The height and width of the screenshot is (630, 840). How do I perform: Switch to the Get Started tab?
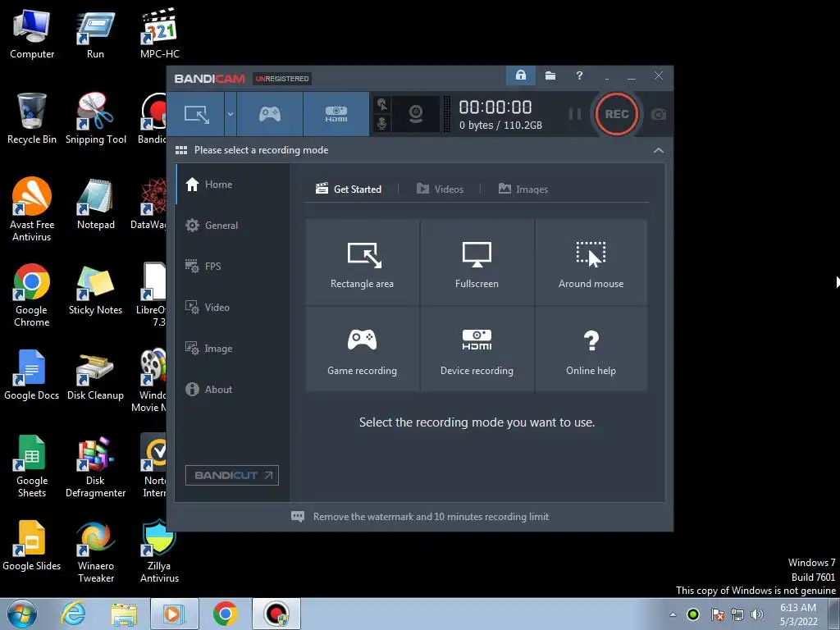point(349,189)
